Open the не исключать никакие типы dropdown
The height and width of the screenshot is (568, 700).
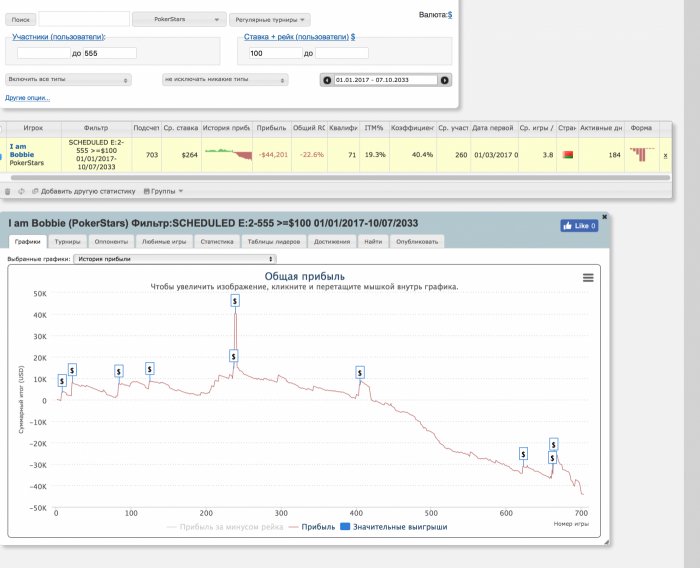pyautogui.click(x=225, y=79)
